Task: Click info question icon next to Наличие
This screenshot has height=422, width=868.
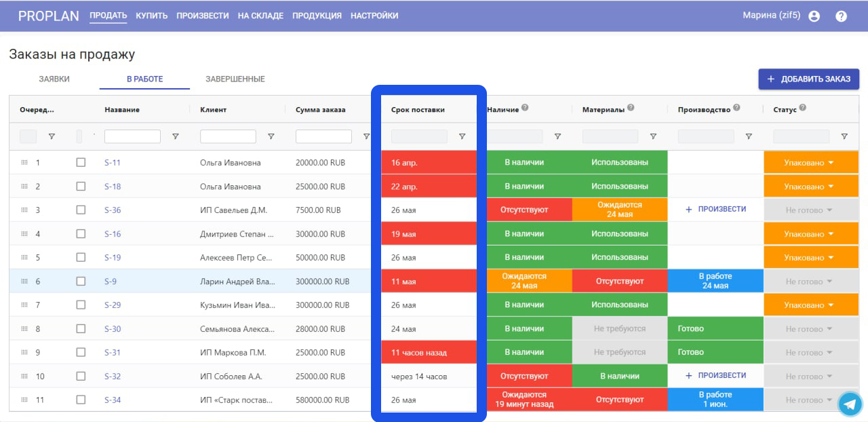Action: click(x=525, y=108)
